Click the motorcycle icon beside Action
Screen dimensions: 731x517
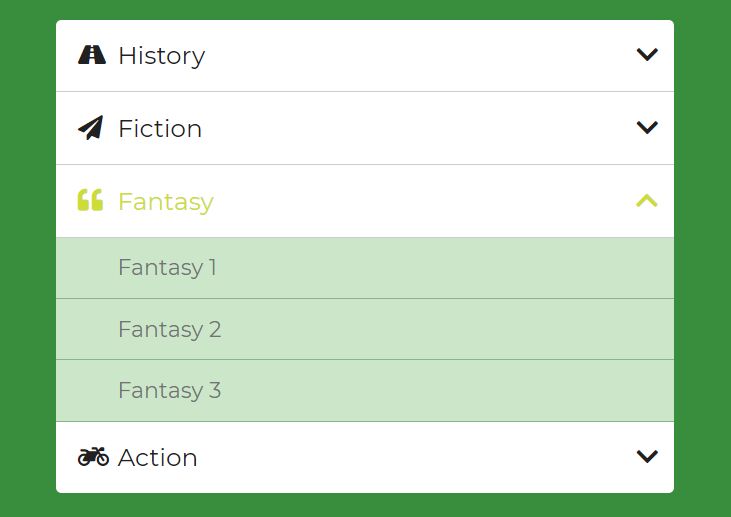click(x=93, y=457)
